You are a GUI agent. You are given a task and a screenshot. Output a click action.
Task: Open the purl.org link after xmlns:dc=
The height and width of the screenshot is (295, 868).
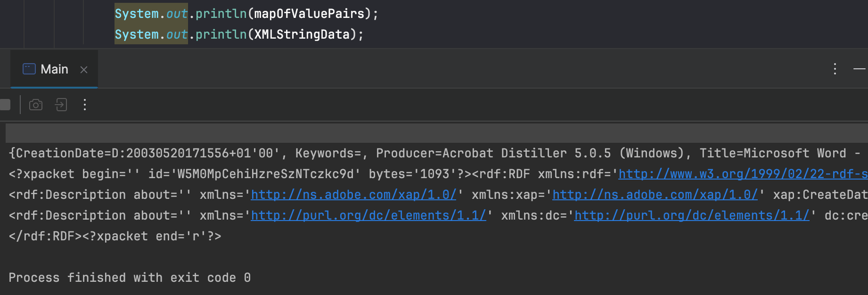pyautogui.click(x=691, y=216)
